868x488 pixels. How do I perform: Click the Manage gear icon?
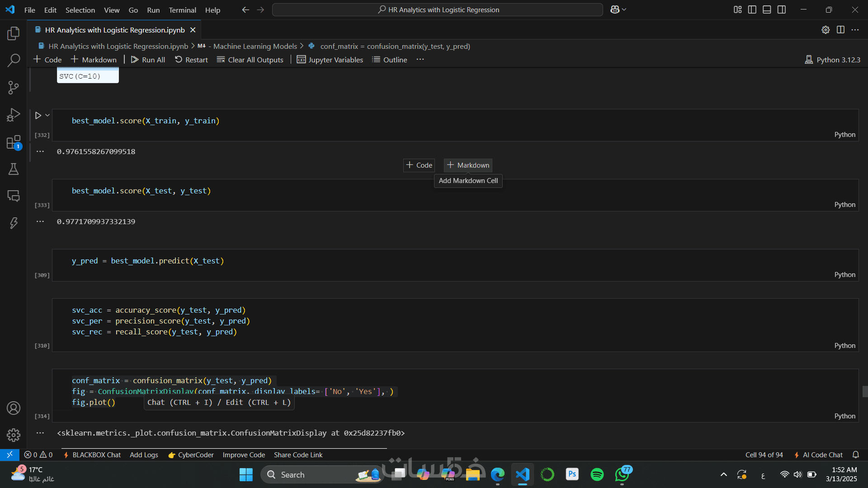click(14, 435)
